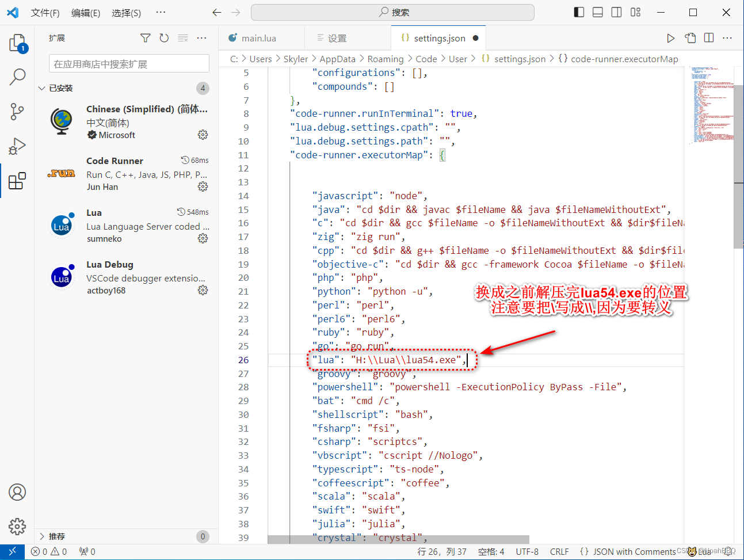Screen dimensions: 744x560
Task: Click the horizontal scrollbar under the editor
Action: click(398, 540)
